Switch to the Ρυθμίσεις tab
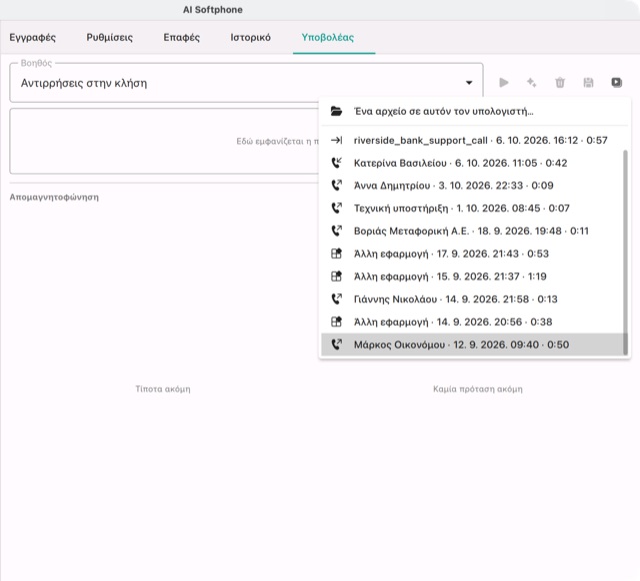This screenshot has width=640, height=581. 109,38
